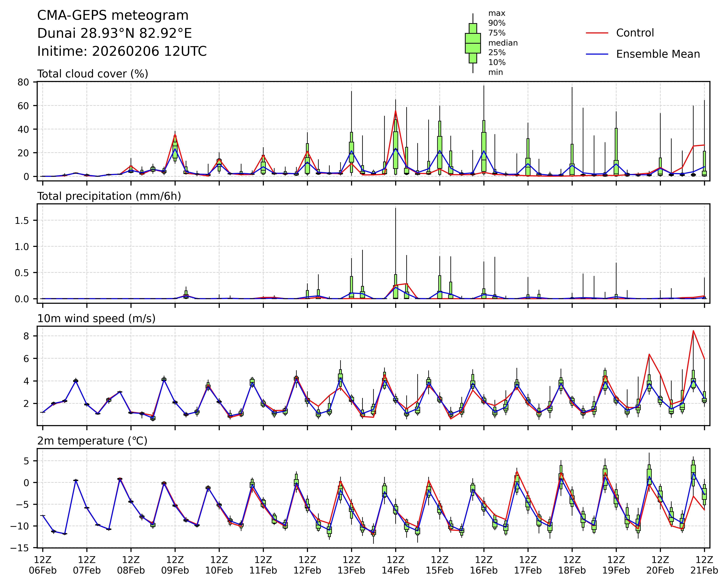Click the '12Z 14Feb' x-axis label
Image resolution: width=728 pixels, height=585 pixels.
click(x=395, y=565)
